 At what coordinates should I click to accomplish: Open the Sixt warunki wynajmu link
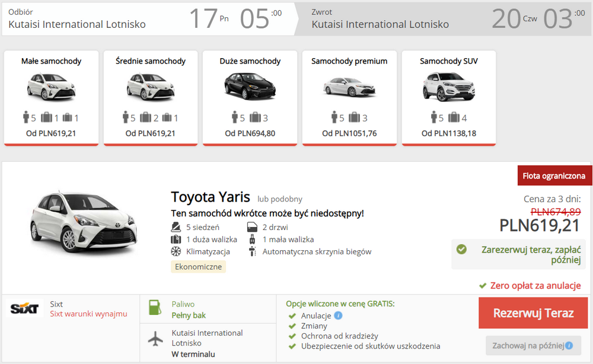(88, 314)
